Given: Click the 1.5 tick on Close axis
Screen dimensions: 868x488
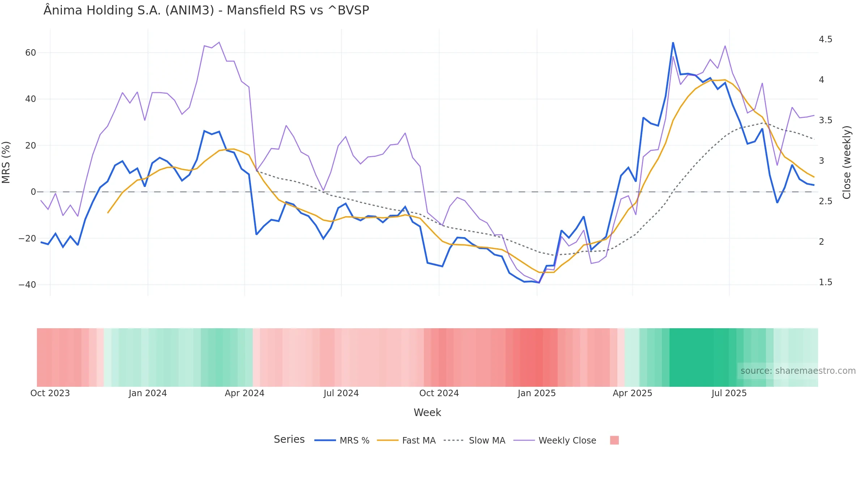Looking at the screenshot, I should [825, 282].
